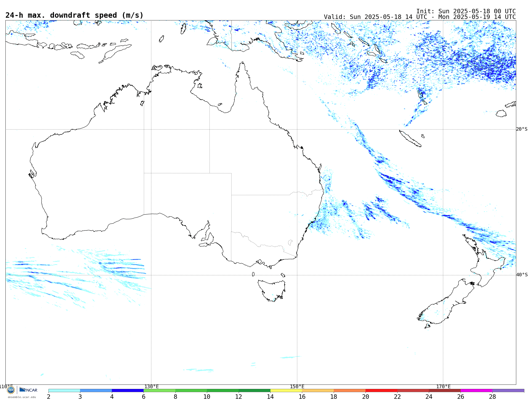Click the 170°E longitude label

pyautogui.click(x=443, y=387)
